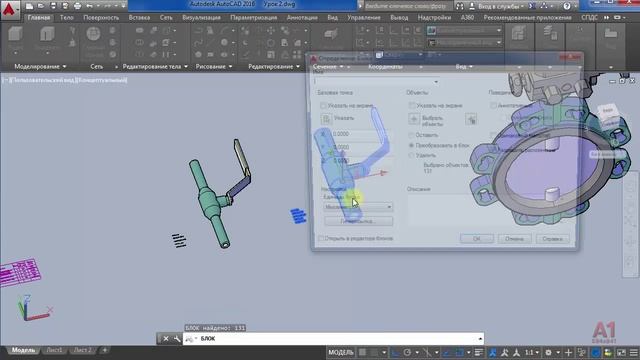
Task: Expand the quick access toolbar customization arrow
Action: click(x=124, y=6)
